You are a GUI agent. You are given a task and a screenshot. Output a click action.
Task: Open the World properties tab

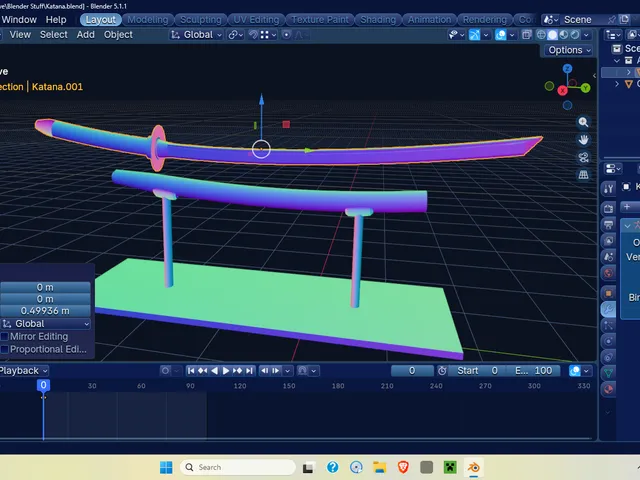[608, 273]
